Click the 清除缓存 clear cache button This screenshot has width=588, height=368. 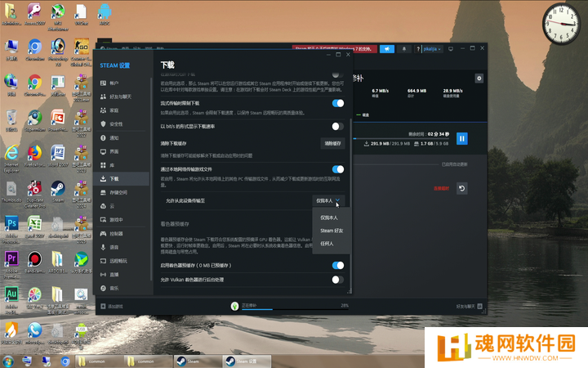tap(332, 143)
